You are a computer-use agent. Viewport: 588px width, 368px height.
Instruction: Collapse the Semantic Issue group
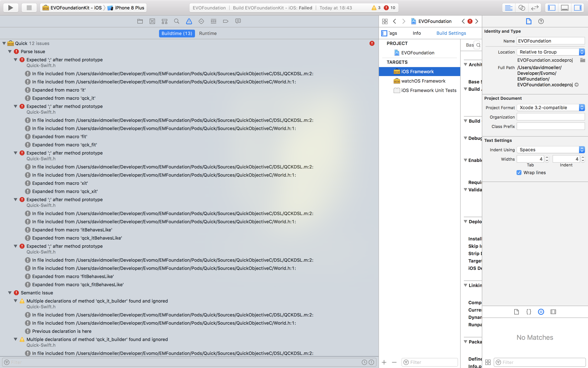click(10, 293)
